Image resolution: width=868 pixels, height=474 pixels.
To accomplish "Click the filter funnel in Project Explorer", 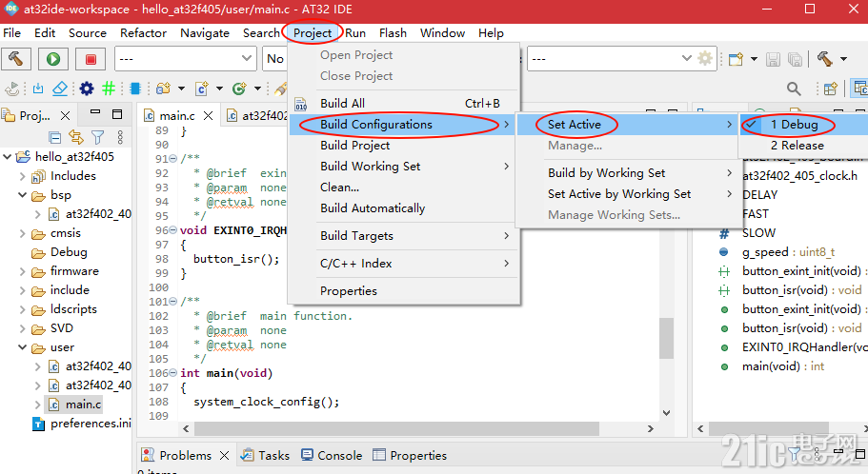I will click(x=98, y=137).
